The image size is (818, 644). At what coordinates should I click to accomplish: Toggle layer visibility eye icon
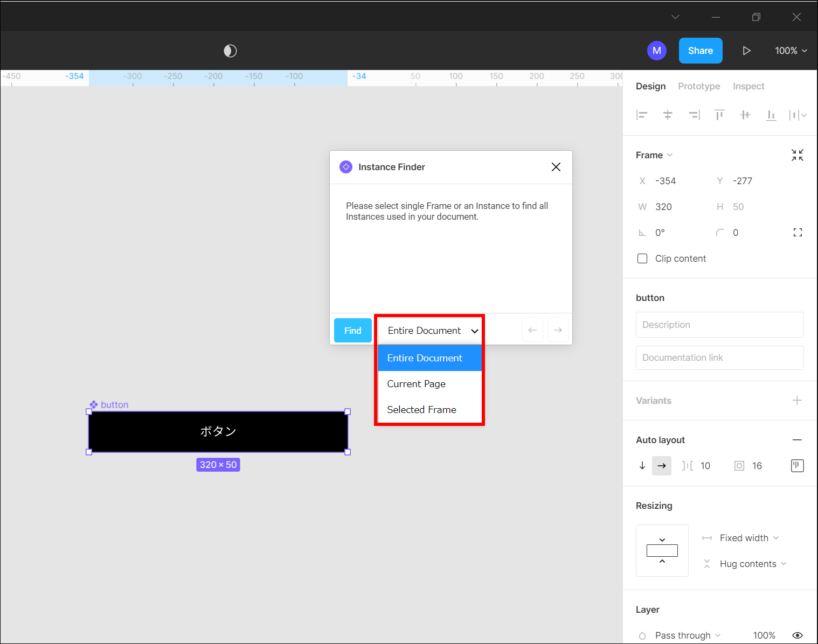[798, 635]
